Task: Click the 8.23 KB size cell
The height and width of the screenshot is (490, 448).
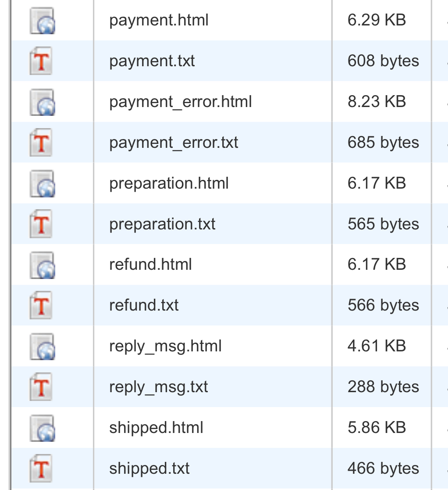Action: click(377, 102)
